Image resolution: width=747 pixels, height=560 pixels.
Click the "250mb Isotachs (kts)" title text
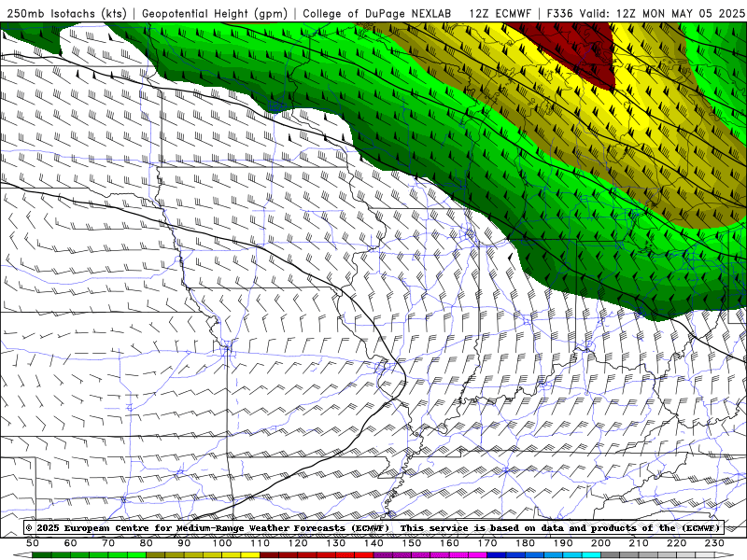pyautogui.click(x=66, y=13)
